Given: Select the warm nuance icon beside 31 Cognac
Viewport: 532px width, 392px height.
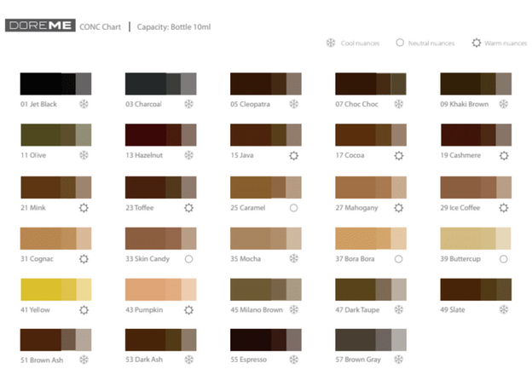Looking at the screenshot, I should click(x=84, y=258).
